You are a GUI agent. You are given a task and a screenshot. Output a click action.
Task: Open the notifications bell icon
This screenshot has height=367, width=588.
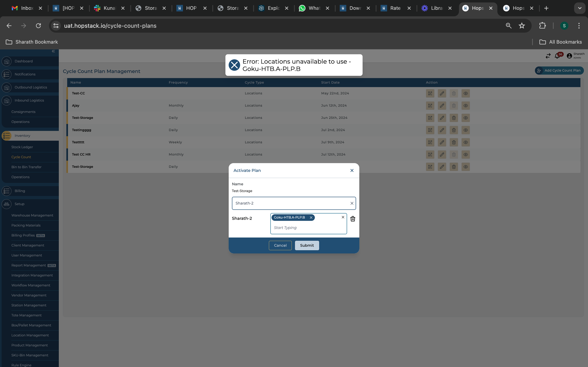pos(557,56)
